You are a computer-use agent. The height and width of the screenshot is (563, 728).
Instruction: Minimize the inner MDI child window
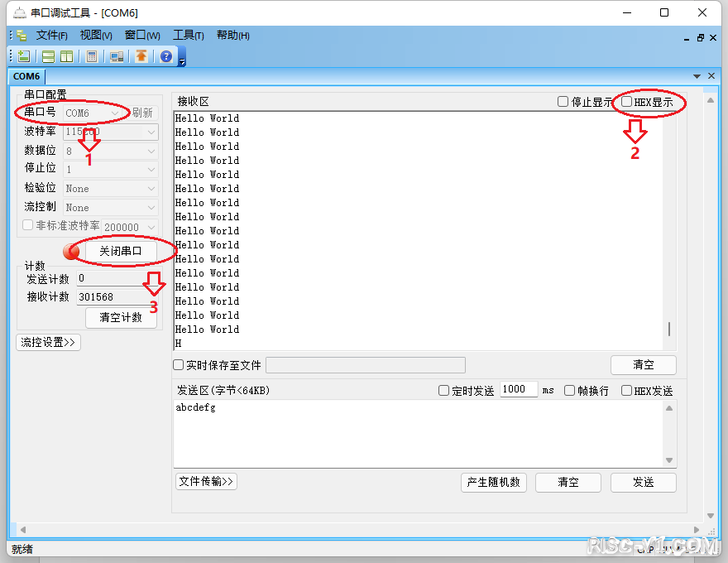click(687, 38)
